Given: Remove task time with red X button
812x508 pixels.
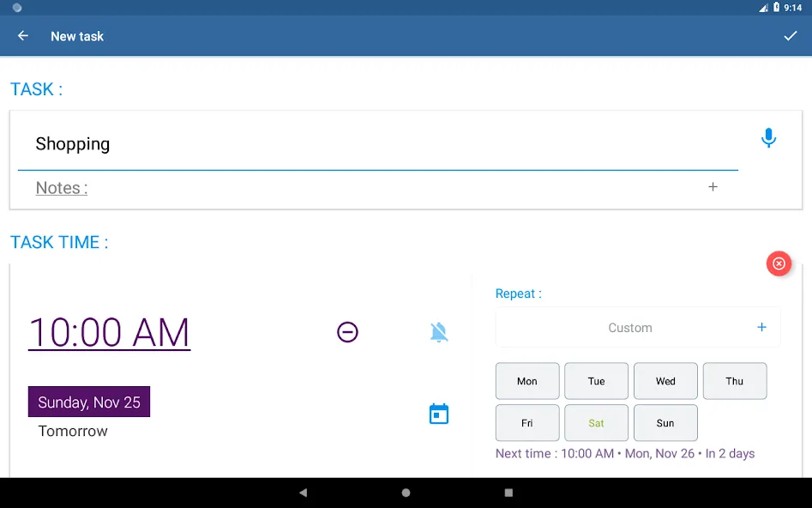Looking at the screenshot, I should [x=779, y=263].
